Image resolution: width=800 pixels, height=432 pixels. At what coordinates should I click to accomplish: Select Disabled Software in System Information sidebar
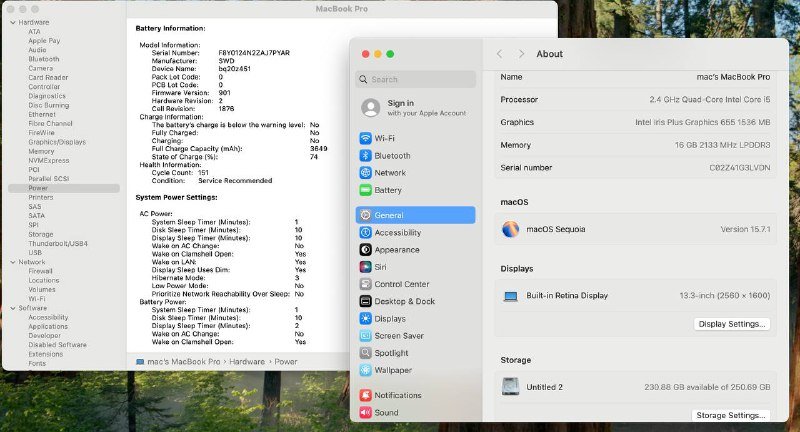[x=58, y=345]
